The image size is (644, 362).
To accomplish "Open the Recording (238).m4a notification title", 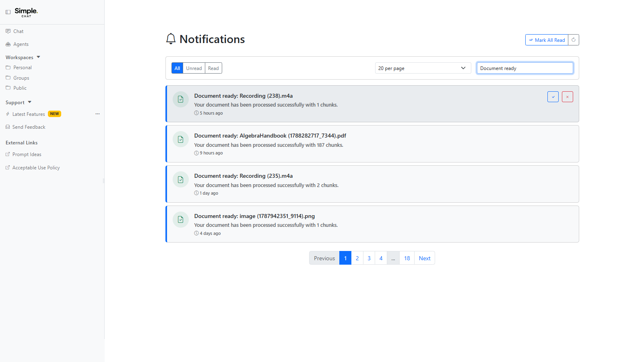I will tap(244, 96).
